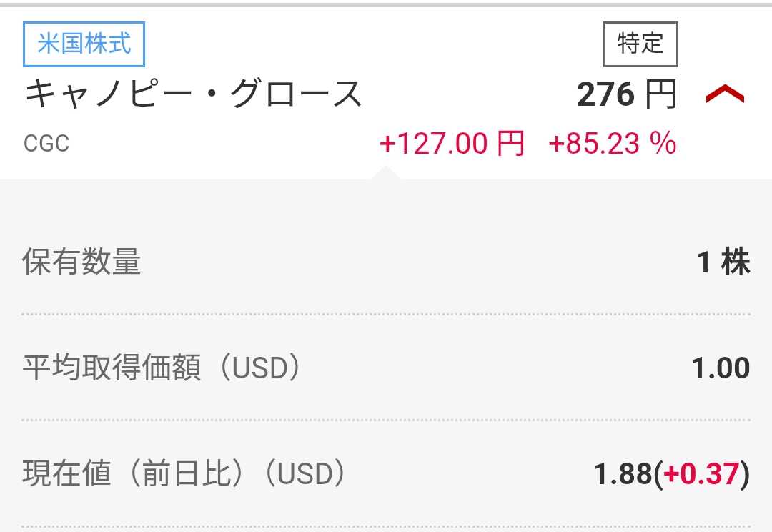Tap the red +0.37 daily change
772x532 pixels.
click(701, 474)
